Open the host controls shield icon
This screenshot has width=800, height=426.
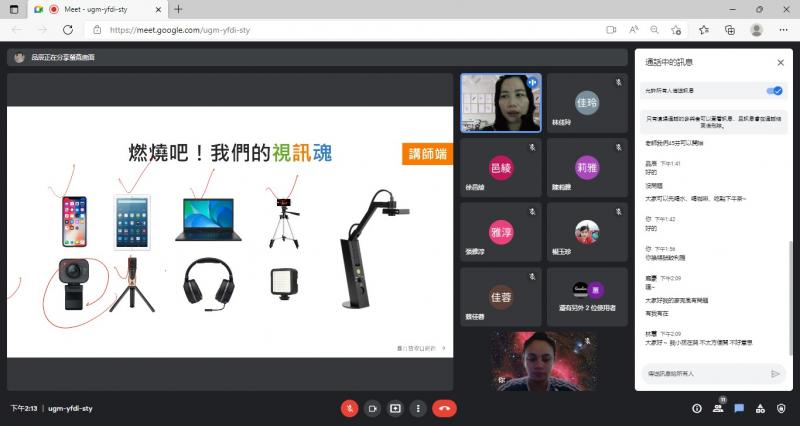pos(781,409)
